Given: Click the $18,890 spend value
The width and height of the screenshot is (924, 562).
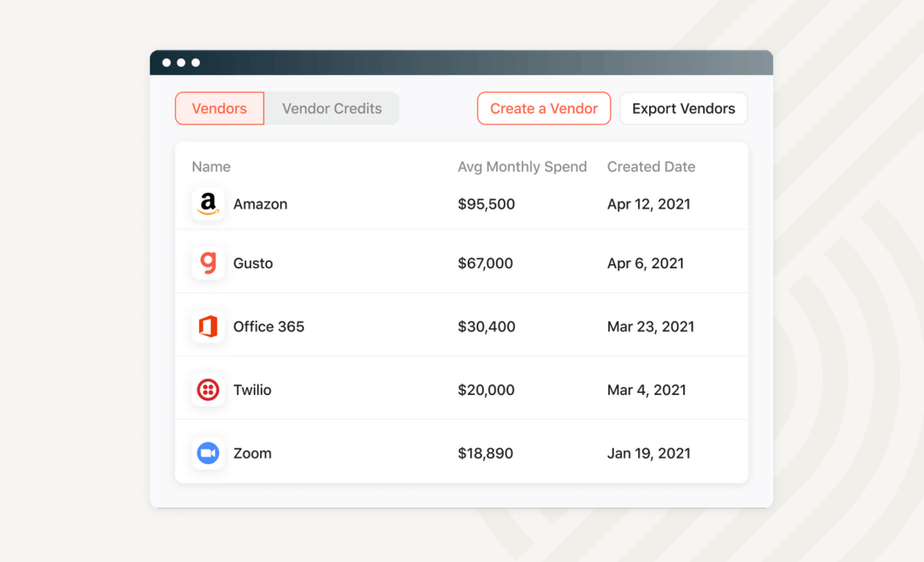Looking at the screenshot, I should (x=485, y=453).
